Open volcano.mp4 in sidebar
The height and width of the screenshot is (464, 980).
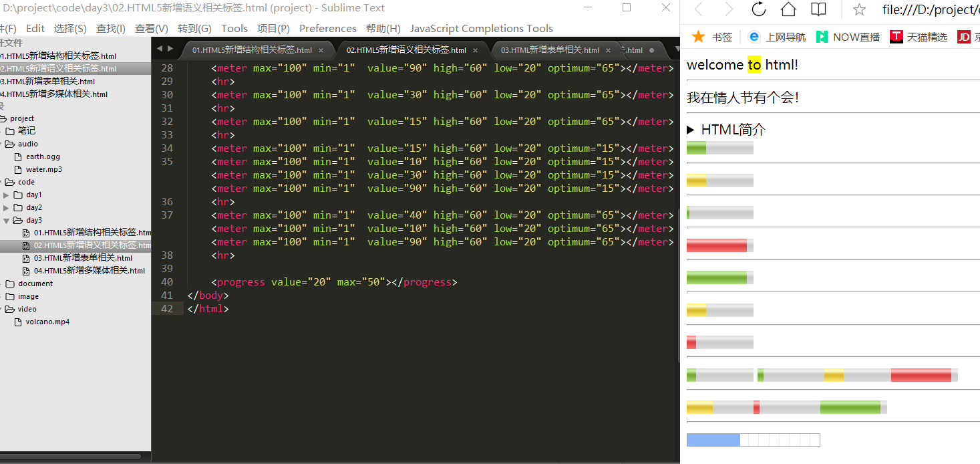coord(47,322)
